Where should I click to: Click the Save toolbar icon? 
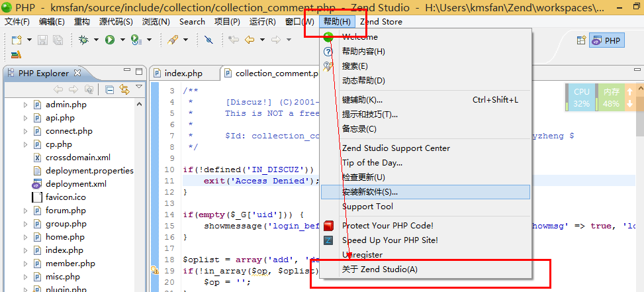[43, 40]
